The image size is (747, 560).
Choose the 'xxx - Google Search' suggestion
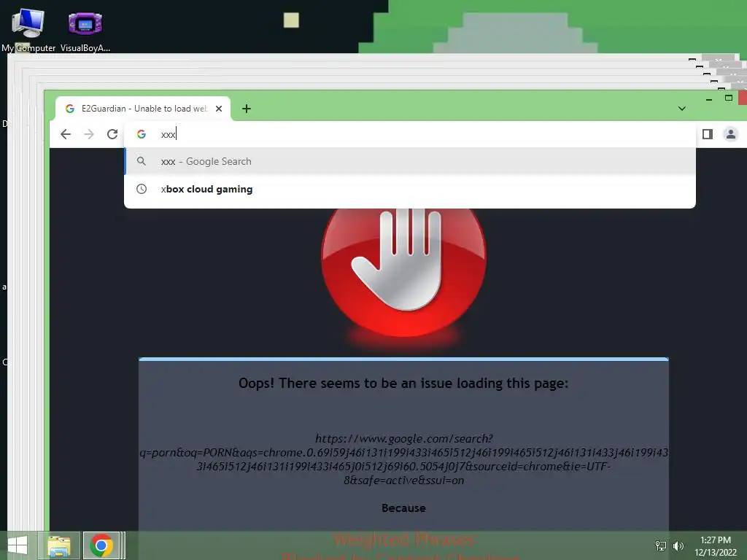click(410, 161)
